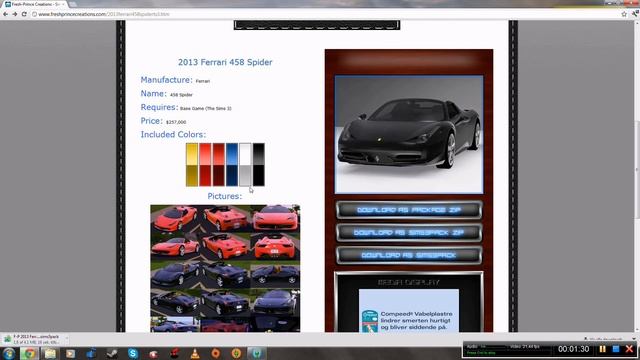Screen dimensions: 640x360
Task: Open the black Ferrari preview image
Action: point(409,134)
